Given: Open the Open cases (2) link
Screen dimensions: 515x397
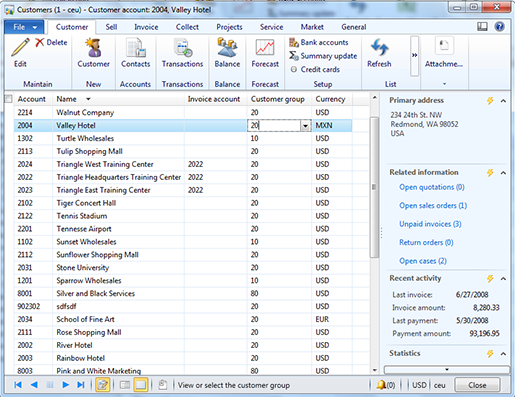Looking at the screenshot, I should [423, 261].
